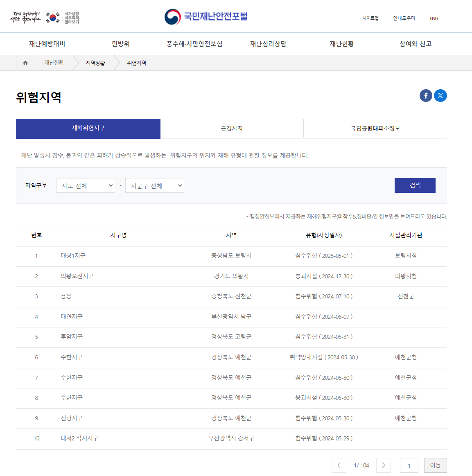
Task: Click the 재난현황 breadcrumb link
Action: [x=54, y=63]
